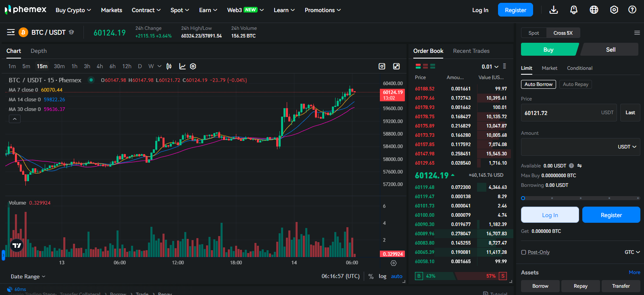Click Log In in the header
Viewport: 644px width, 295px height.
coord(480,10)
